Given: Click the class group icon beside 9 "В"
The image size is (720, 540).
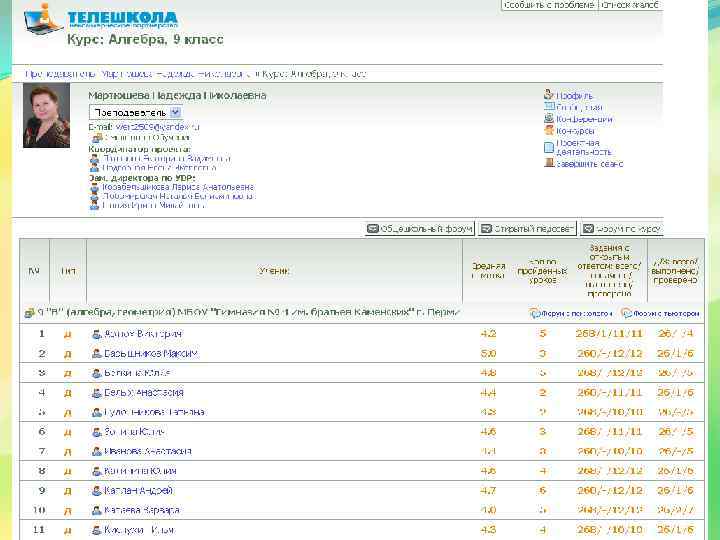Looking at the screenshot, I should click(29, 313).
